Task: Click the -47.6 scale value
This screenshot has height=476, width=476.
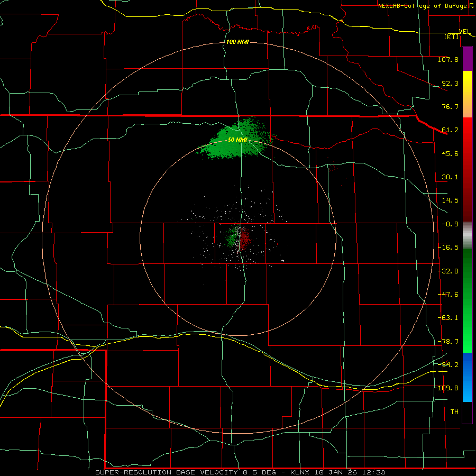Action: tap(448, 295)
